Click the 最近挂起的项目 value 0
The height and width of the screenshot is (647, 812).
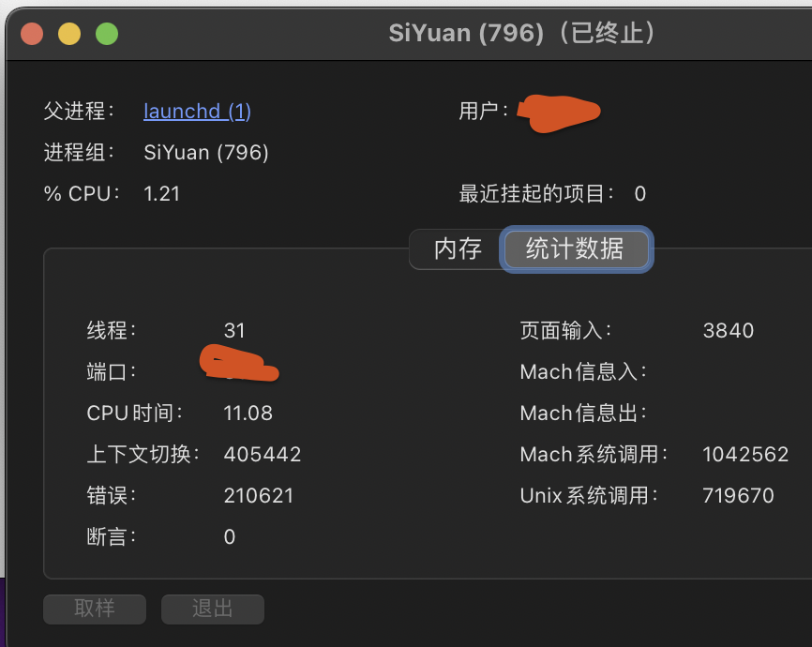pos(639,193)
